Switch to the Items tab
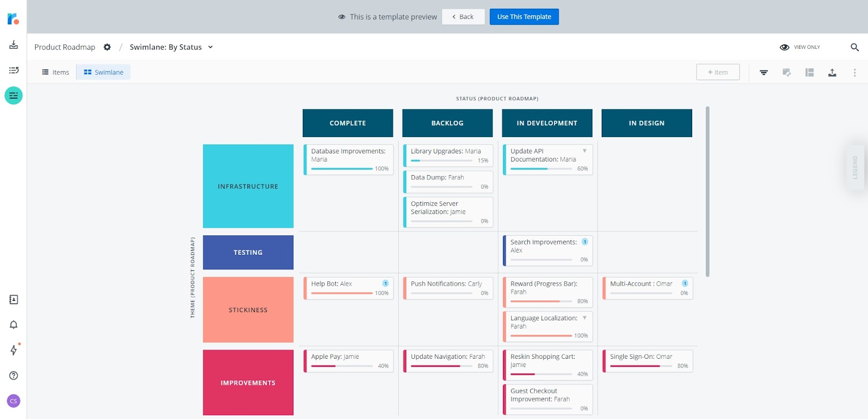The image size is (868, 419). (x=56, y=72)
